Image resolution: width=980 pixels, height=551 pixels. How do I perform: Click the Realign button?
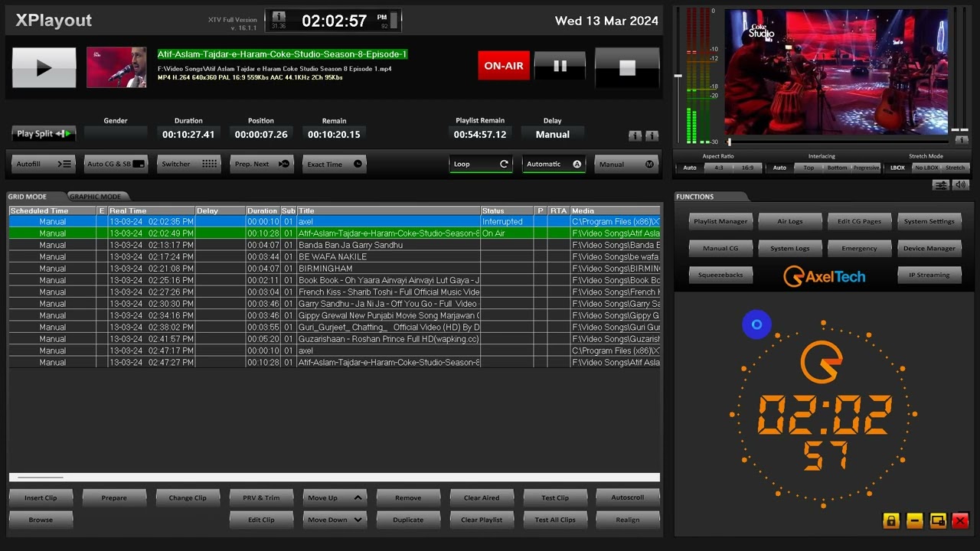point(628,520)
